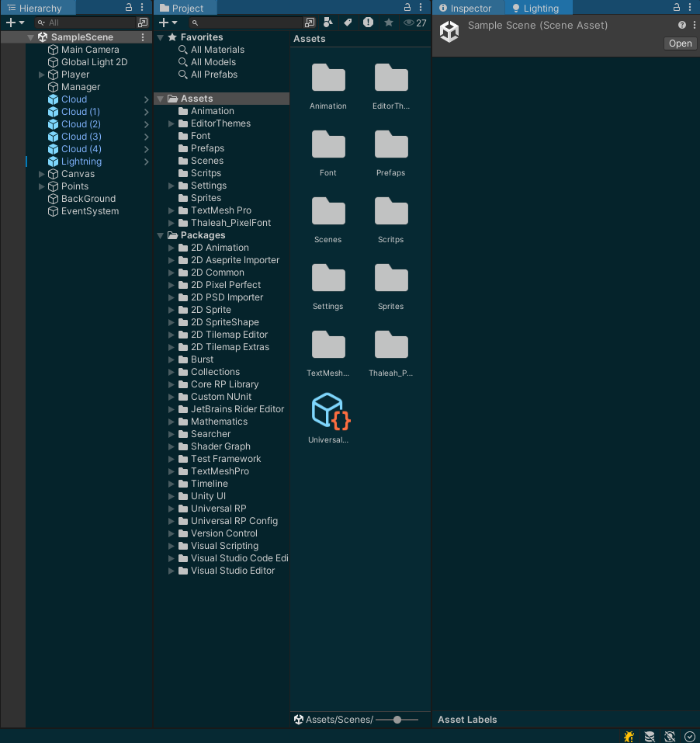Open SampleScene options menu (three dots)
The height and width of the screenshot is (743, 700).
143,37
